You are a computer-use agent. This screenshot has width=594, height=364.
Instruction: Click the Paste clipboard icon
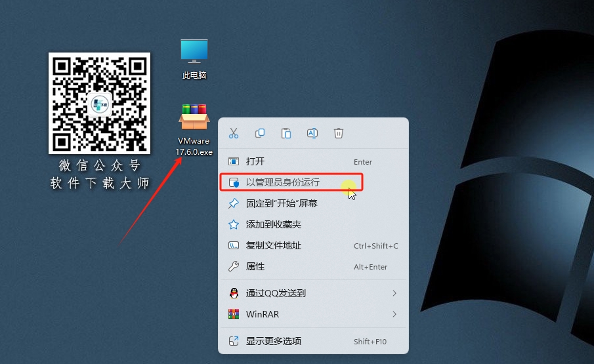coord(286,133)
